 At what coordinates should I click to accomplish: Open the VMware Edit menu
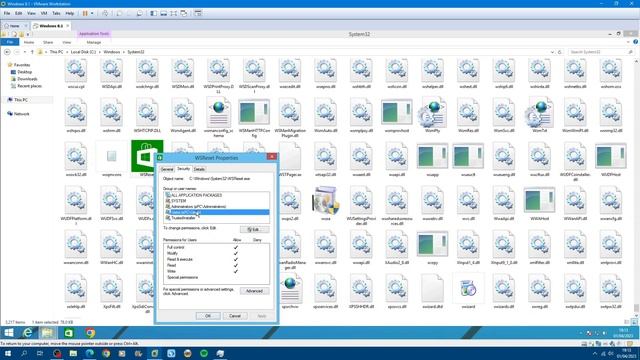pyautogui.click(x=18, y=13)
